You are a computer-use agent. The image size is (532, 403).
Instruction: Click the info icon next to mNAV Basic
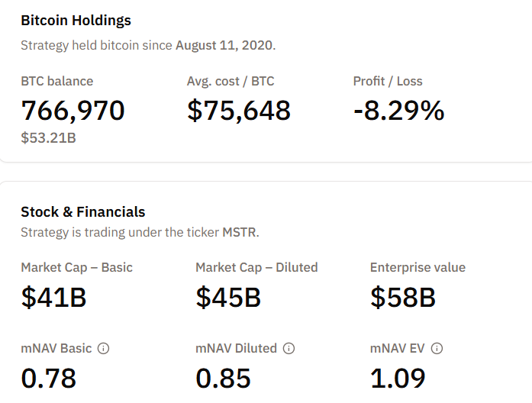pos(104,348)
